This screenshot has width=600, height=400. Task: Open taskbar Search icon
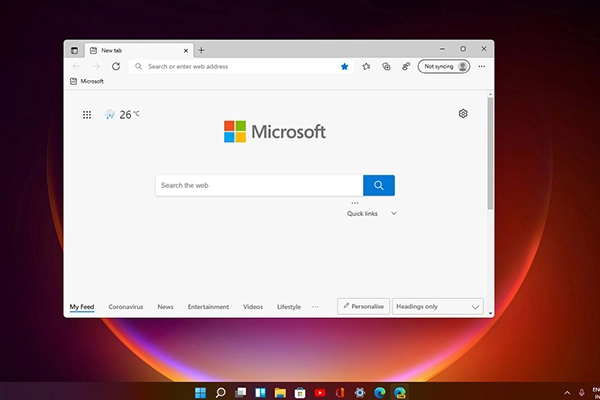pyautogui.click(x=220, y=392)
